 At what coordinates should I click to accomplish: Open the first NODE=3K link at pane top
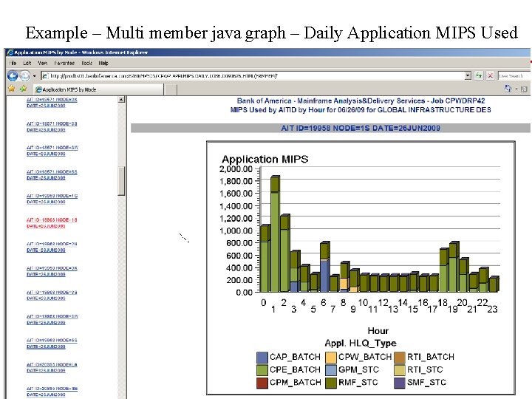click(x=52, y=103)
